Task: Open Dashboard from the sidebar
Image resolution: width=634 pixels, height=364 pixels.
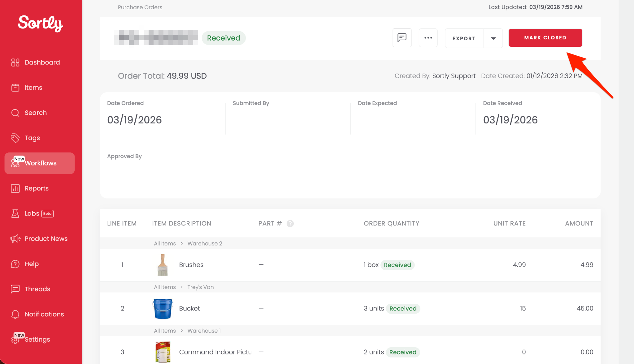Action: point(42,62)
